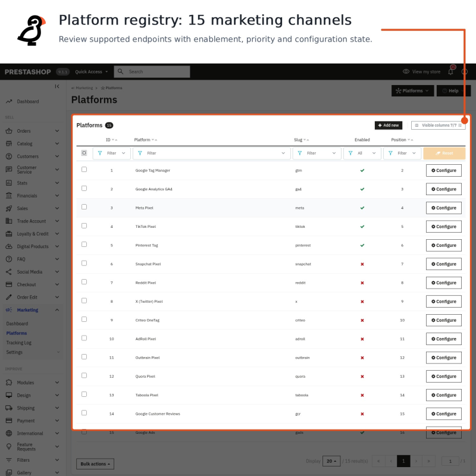Viewport: 476px width, 476px height.
Task: Configure the Google Tag Manager platform
Action: (443, 171)
